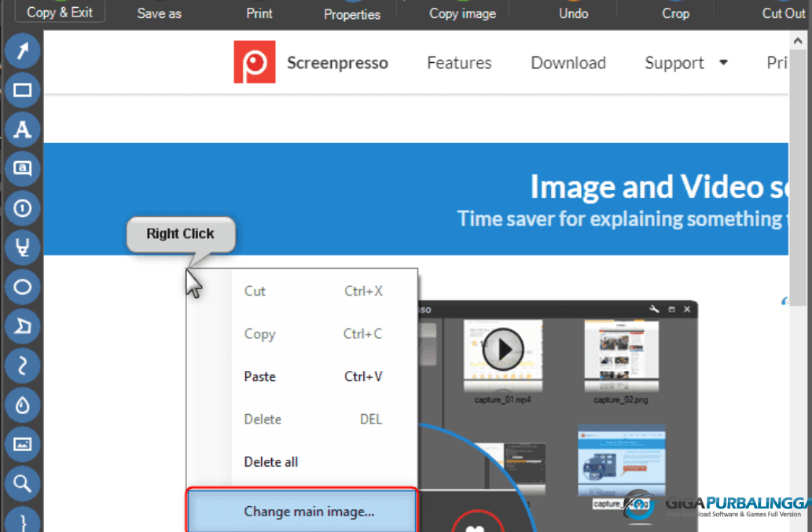Screen dimensions: 812x532
Task: Select the text bubble callout tool
Action: [22, 169]
